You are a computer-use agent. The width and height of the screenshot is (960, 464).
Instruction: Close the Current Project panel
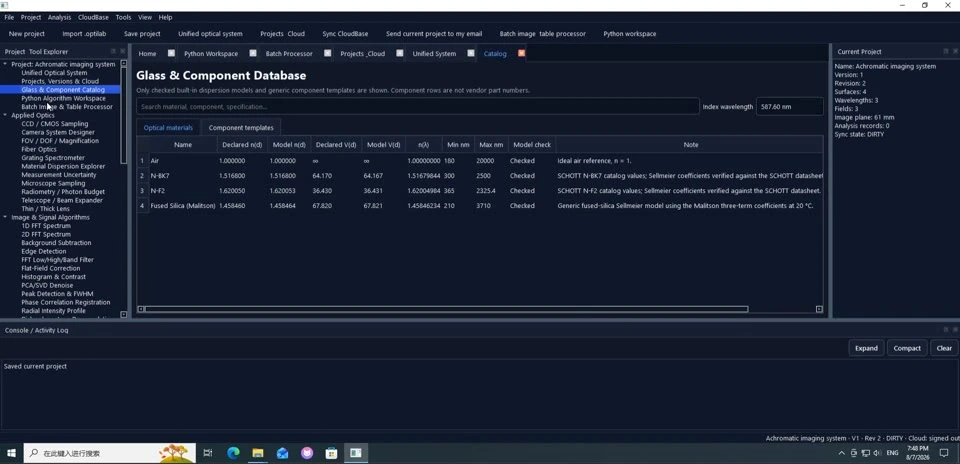(954, 51)
